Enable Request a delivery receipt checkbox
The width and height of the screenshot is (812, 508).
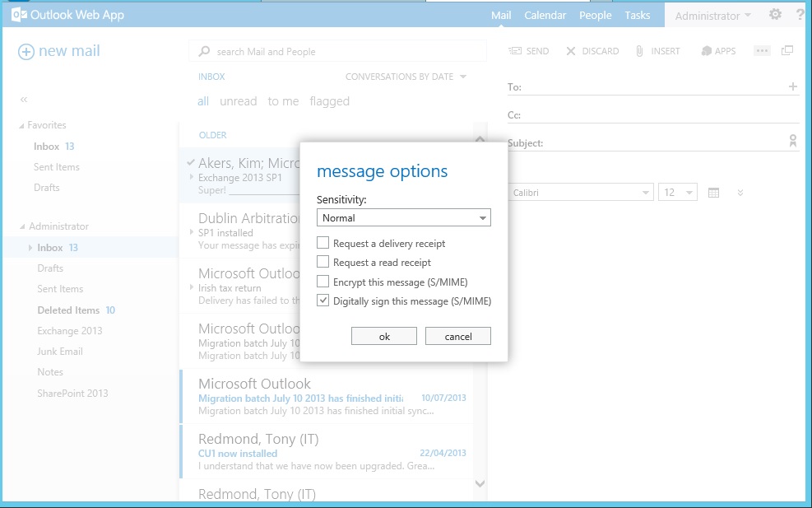tap(323, 244)
